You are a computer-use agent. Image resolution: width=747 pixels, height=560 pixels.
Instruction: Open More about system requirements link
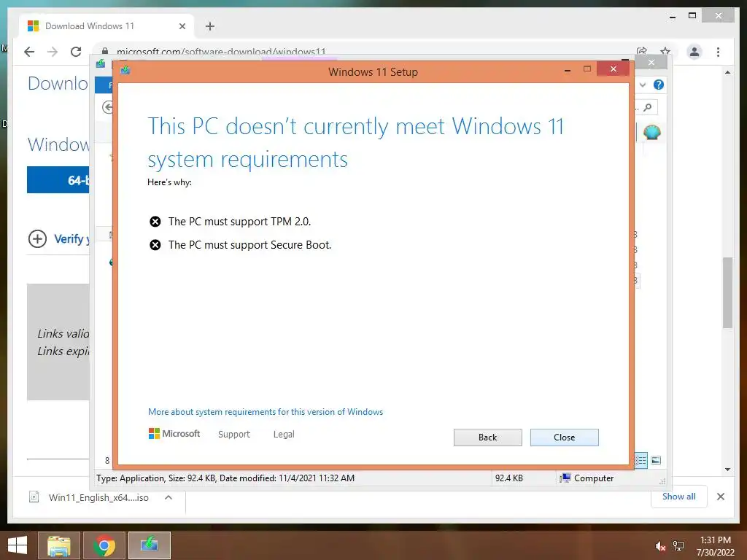[266, 412]
